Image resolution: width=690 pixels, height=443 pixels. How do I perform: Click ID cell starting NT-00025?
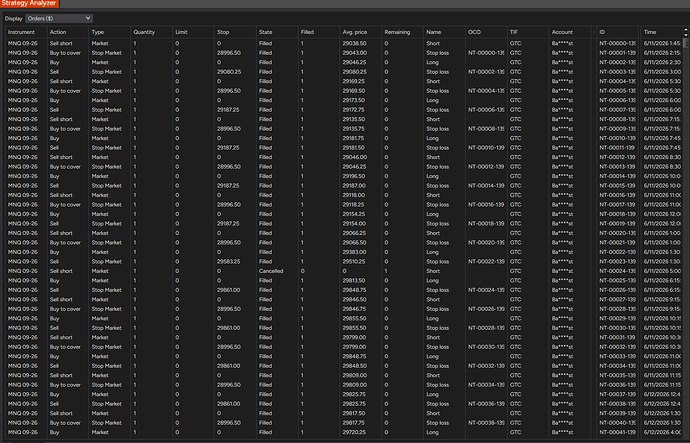(x=617, y=281)
